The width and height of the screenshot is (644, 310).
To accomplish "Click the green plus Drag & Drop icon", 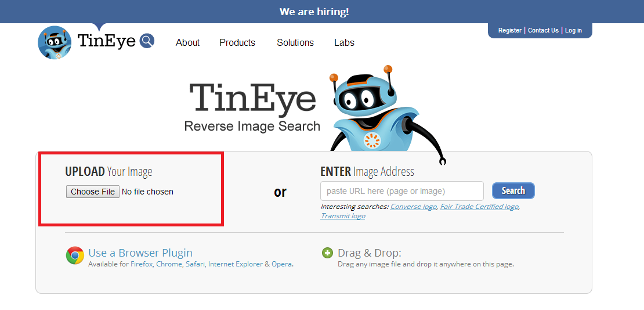I will point(327,253).
